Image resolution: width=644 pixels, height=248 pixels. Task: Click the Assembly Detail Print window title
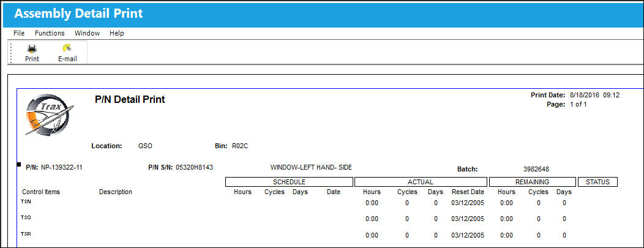(78, 13)
